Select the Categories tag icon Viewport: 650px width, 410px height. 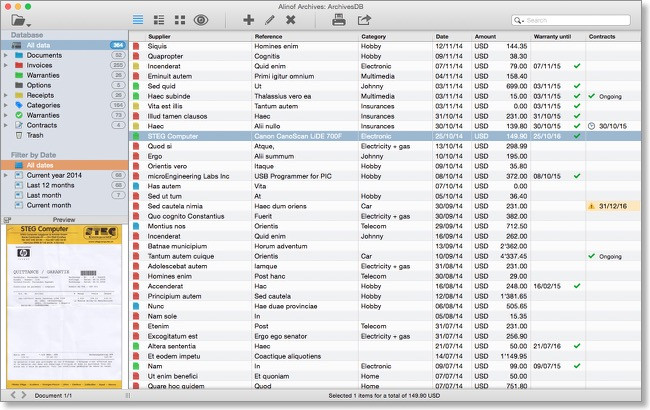[x=19, y=105]
